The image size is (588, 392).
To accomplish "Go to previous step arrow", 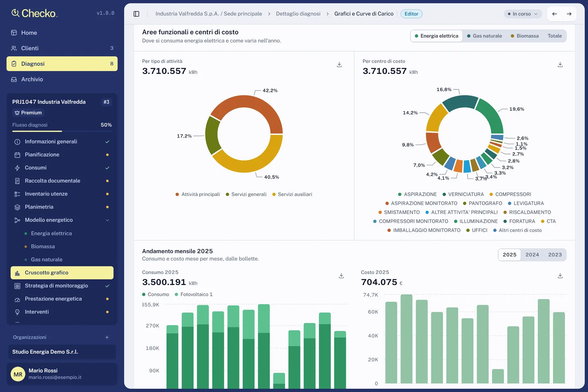I will click(x=555, y=14).
